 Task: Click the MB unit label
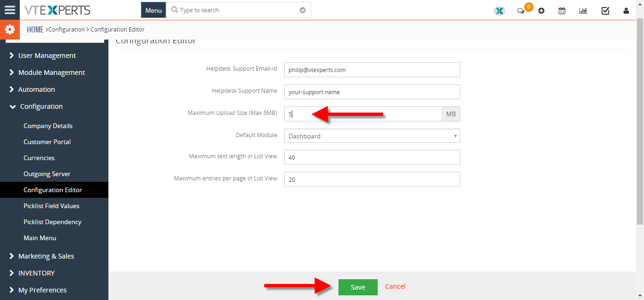[451, 114]
